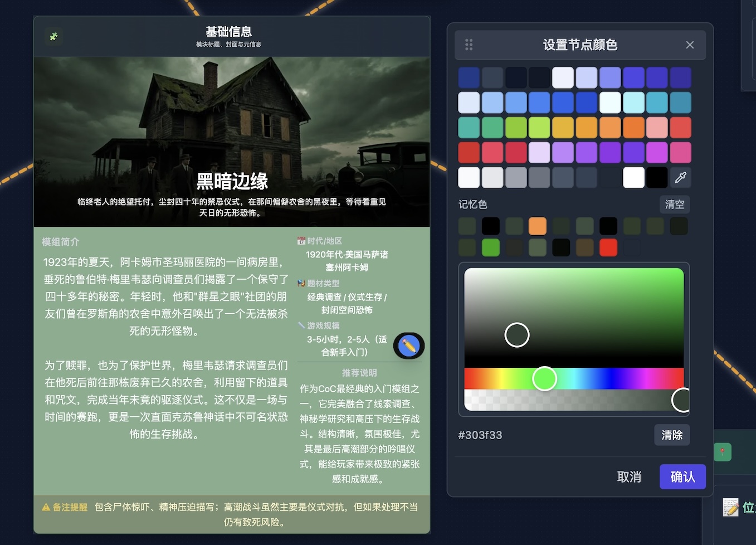756x545 pixels.
Task: Cancel with the 取消 button
Action: [629, 477]
